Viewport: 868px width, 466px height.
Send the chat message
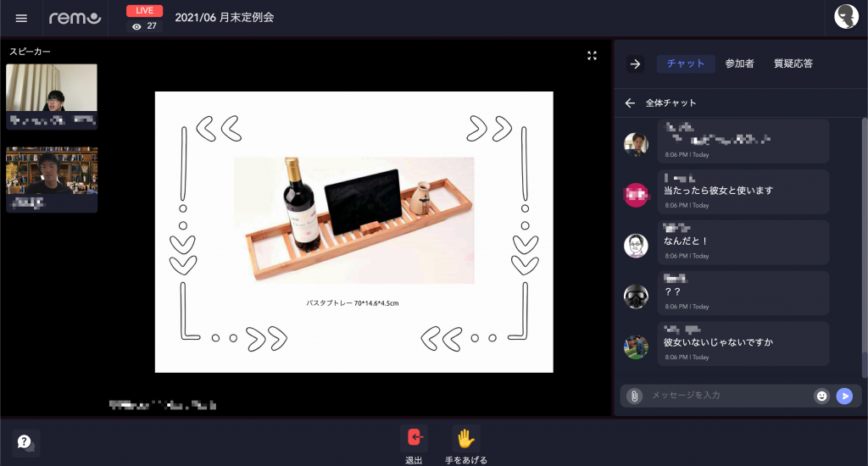[x=844, y=396]
